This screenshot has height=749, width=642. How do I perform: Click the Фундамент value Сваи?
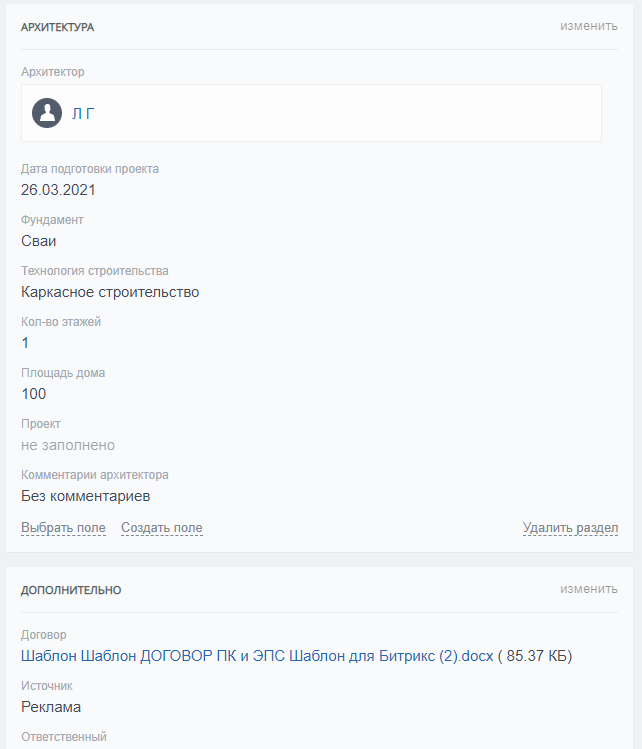[x=38, y=241]
